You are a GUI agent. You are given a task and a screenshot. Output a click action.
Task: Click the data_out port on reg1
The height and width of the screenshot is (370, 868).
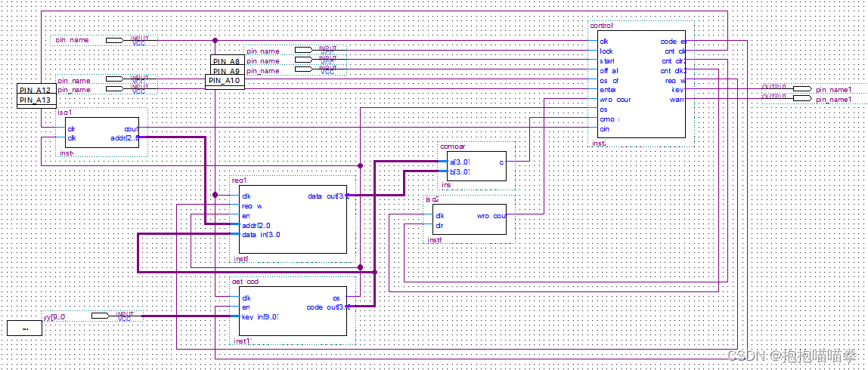pos(327,196)
